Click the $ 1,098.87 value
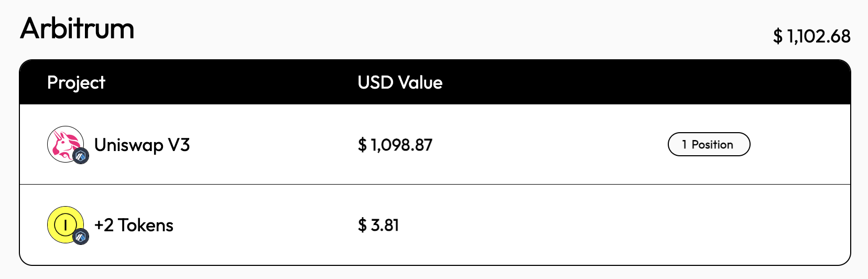The width and height of the screenshot is (868, 279). (x=395, y=145)
